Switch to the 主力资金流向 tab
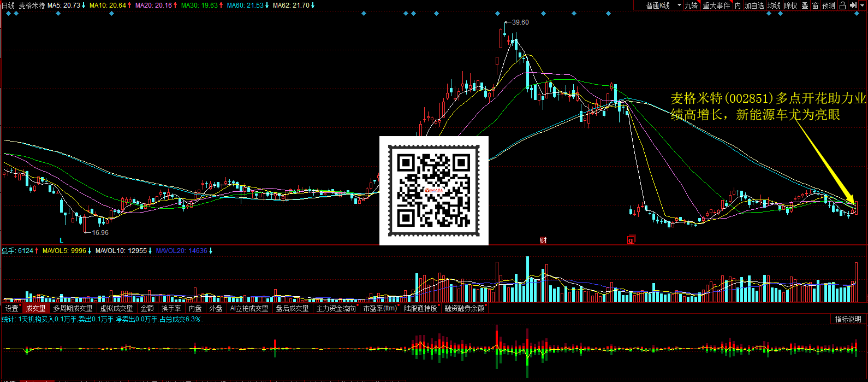Image resolution: width=868 pixels, height=382 pixels. click(336, 308)
